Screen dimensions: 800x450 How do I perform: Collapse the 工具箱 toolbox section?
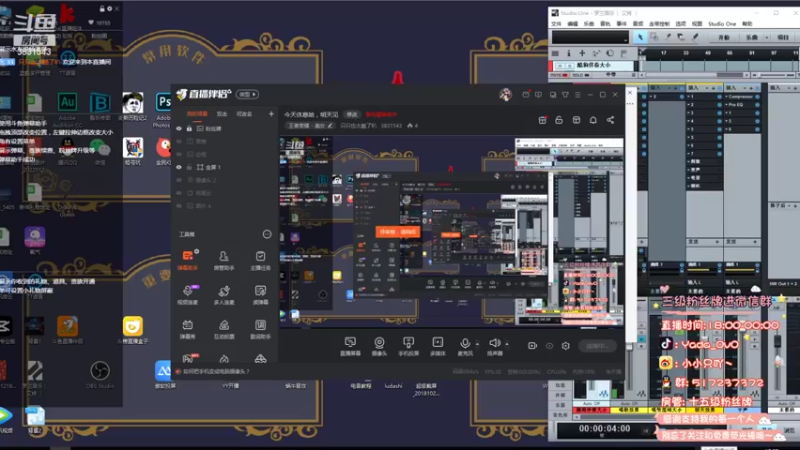tap(267, 234)
